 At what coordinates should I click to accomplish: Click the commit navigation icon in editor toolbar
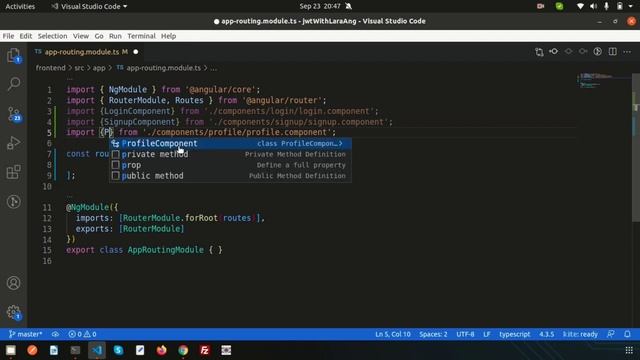[x=554, y=52]
